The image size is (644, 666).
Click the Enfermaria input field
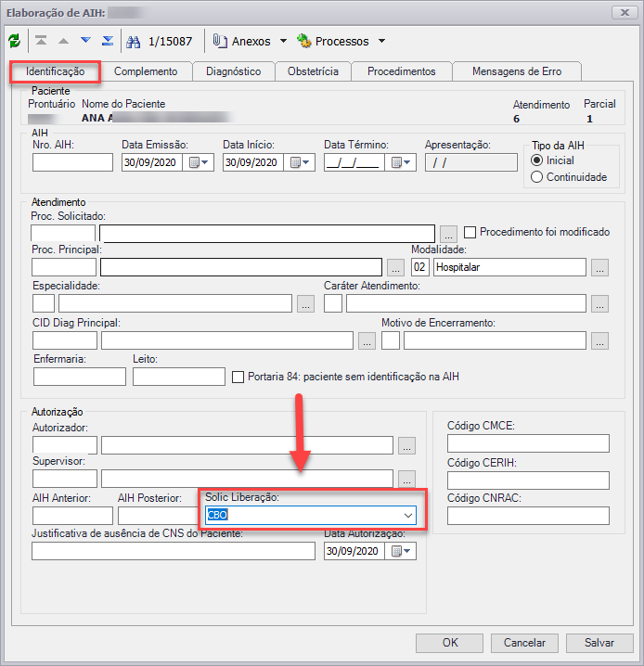coord(80,377)
